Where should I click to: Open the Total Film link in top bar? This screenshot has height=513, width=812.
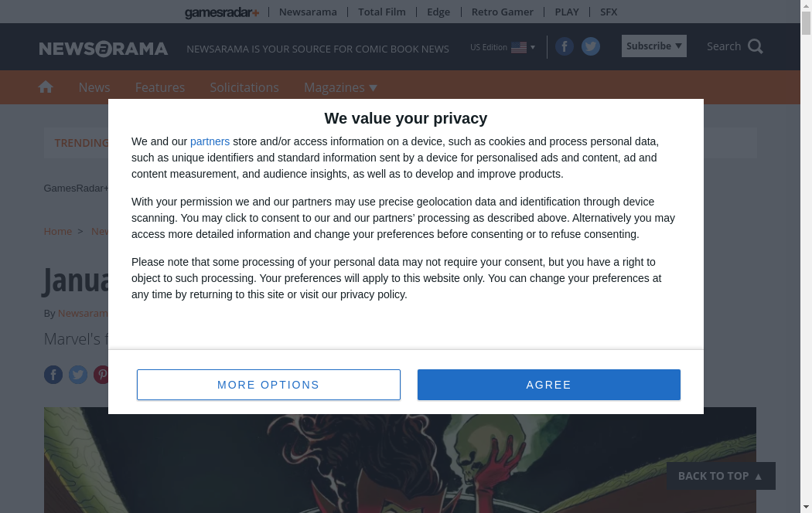tap(382, 12)
